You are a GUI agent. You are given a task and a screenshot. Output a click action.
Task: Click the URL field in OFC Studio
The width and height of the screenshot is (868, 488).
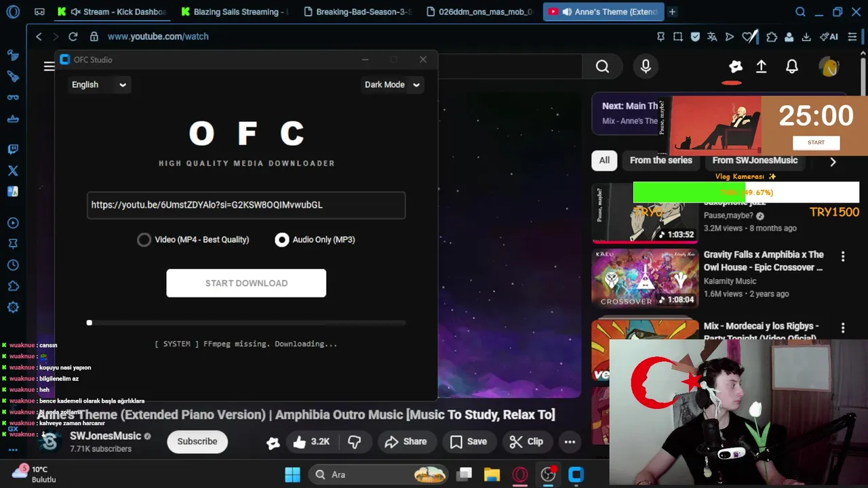pyautogui.click(x=246, y=205)
